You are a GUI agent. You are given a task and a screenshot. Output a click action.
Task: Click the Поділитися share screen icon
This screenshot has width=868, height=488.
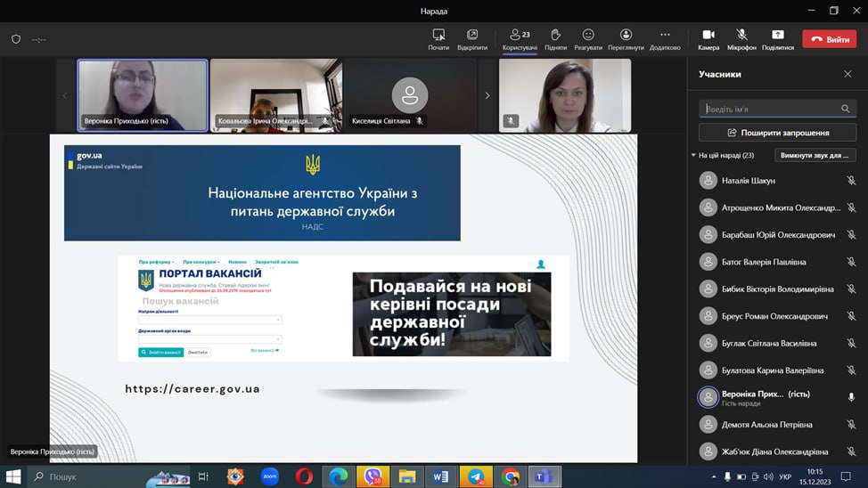point(778,36)
